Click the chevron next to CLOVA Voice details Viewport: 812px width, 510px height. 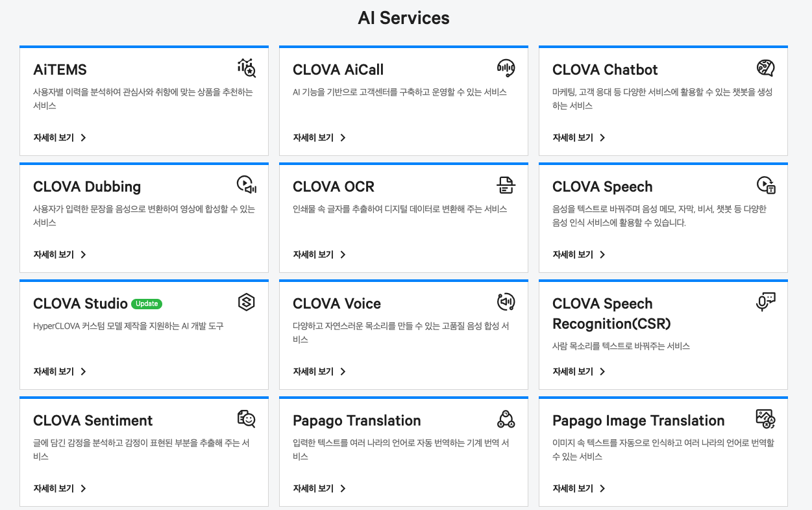[x=343, y=371]
